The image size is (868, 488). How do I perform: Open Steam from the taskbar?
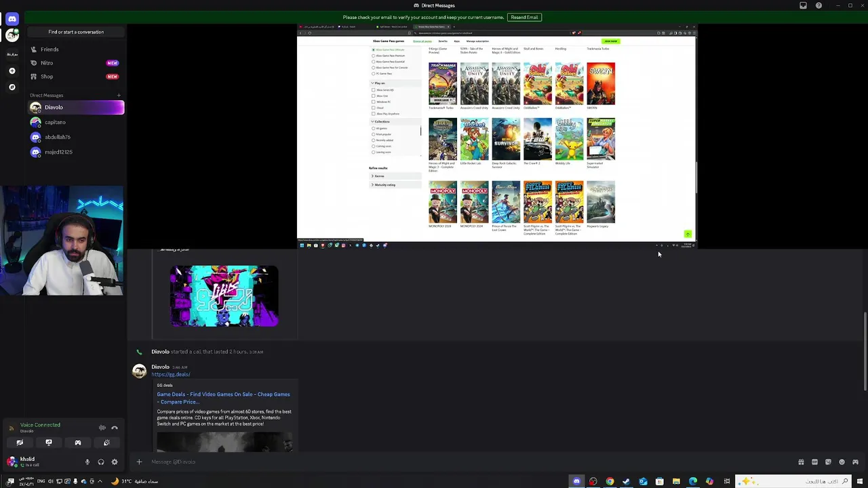626,482
